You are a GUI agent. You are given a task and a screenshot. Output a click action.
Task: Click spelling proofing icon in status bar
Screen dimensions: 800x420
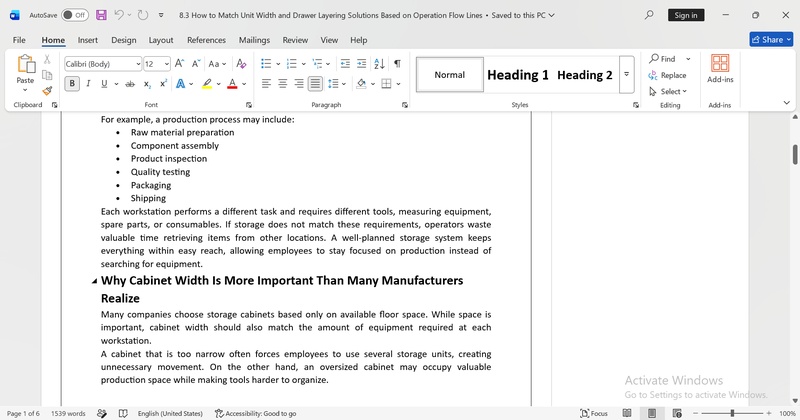123,413
